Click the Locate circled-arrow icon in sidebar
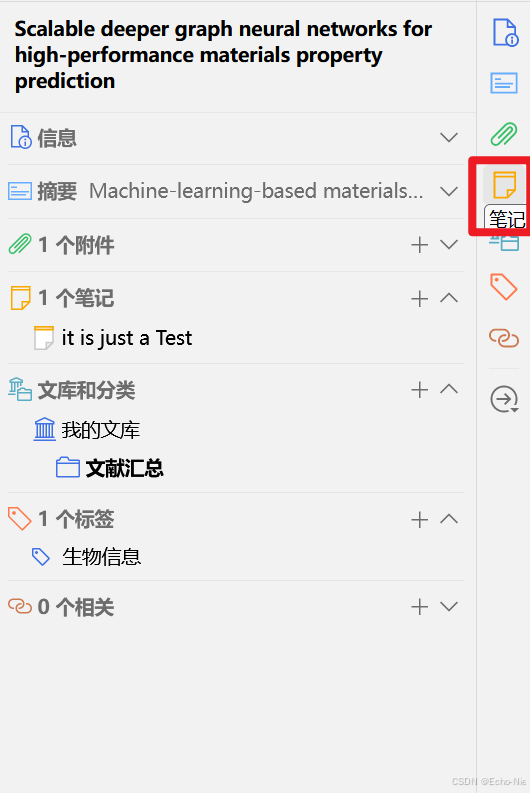This screenshot has width=530, height=793. (504, 400)
